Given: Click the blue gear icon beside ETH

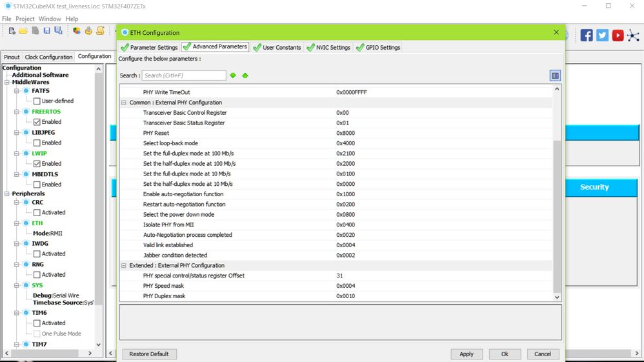Looking at the screenshot, I should click(26, 223).
